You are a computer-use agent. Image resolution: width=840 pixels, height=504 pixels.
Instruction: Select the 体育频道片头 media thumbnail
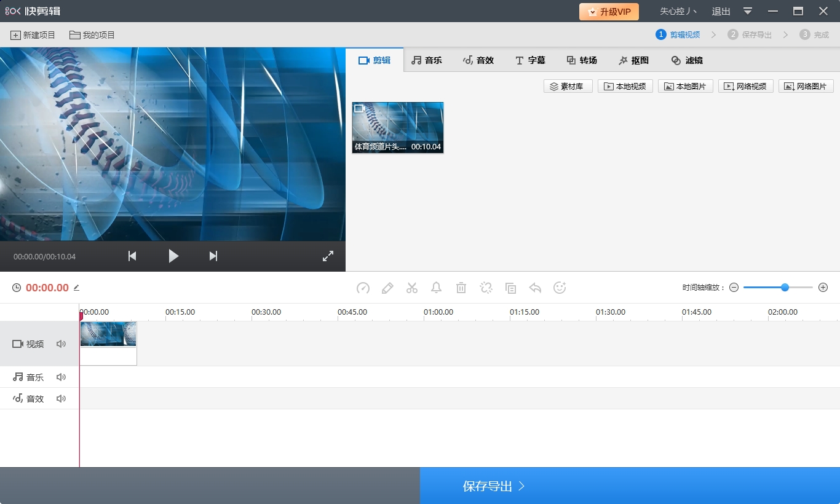[x=398, y=128]
